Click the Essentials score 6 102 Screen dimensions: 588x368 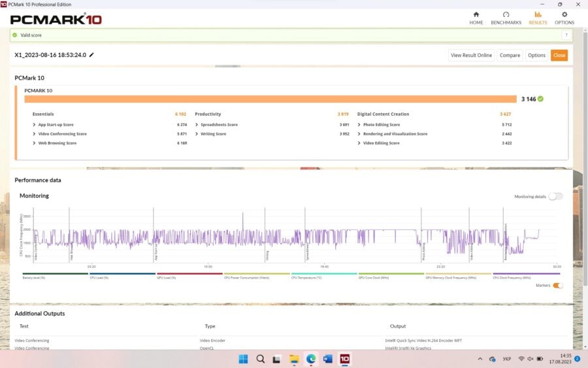coord(180,114)
